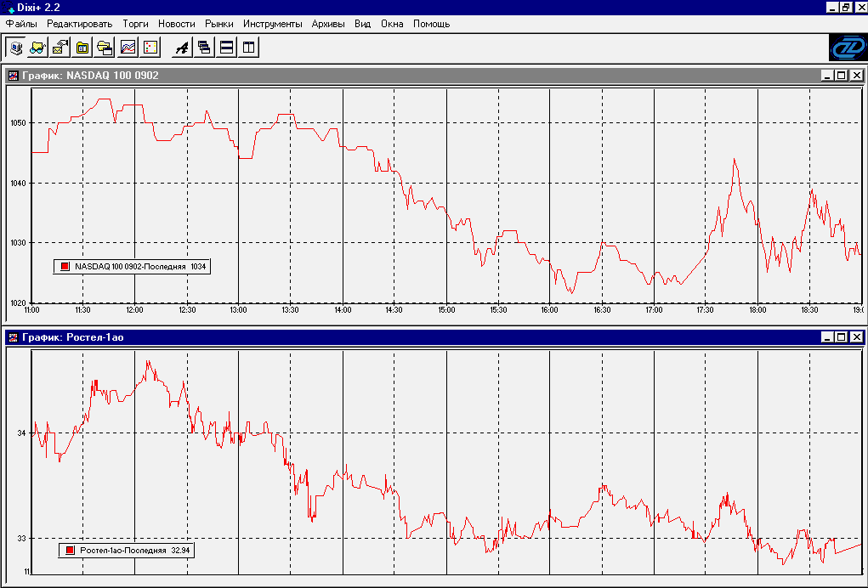Click the 33 value on Ростел-1ао price axis
The width and height of the screenshot is (868, 588).
pyautogui.click(x=21, y=538)
